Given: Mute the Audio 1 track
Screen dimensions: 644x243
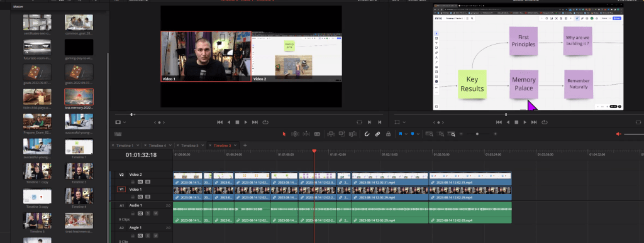Looking at the screenshot, I should pos(156,213).
